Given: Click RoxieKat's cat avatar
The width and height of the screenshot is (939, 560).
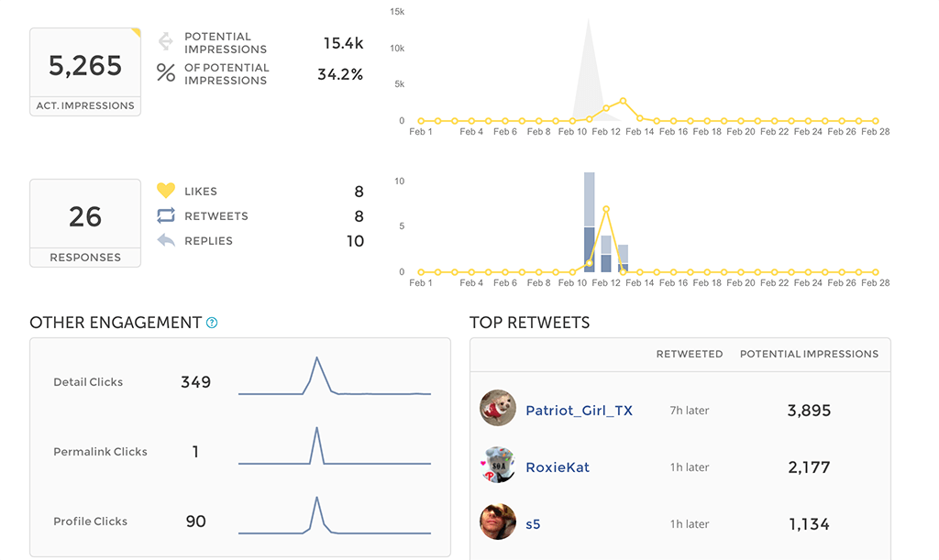Looking at the screenshot, I should [x=497, y=467].
